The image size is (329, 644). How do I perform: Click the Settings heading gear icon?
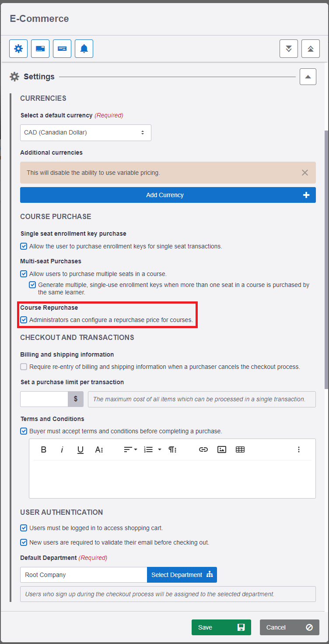(14, 77)
